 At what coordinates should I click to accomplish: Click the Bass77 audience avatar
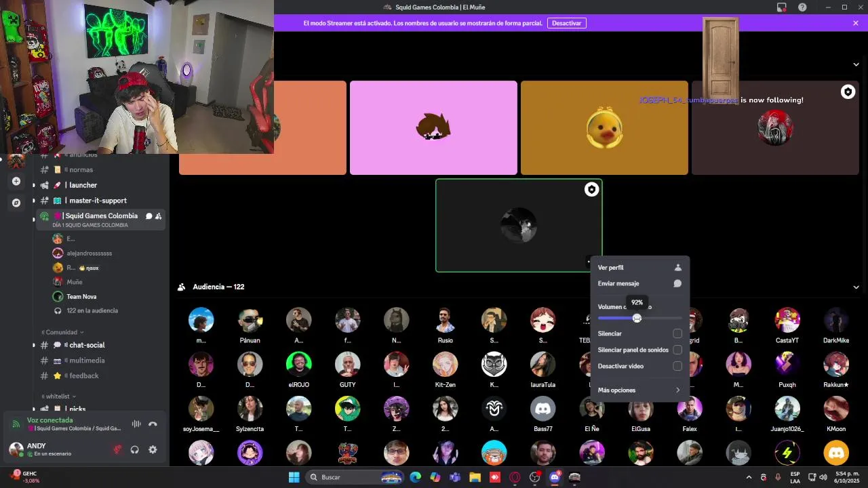542,409
